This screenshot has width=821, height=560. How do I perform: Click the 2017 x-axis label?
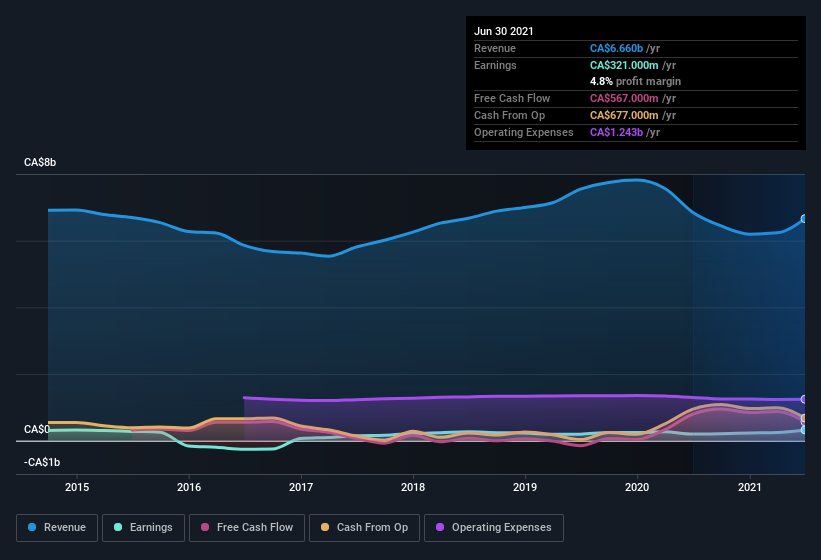[301, 487]
